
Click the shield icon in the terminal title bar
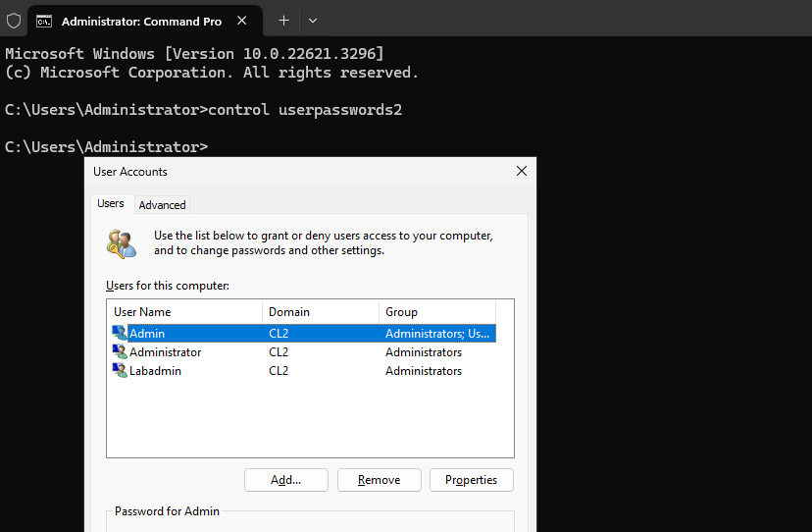coord(14,21)
